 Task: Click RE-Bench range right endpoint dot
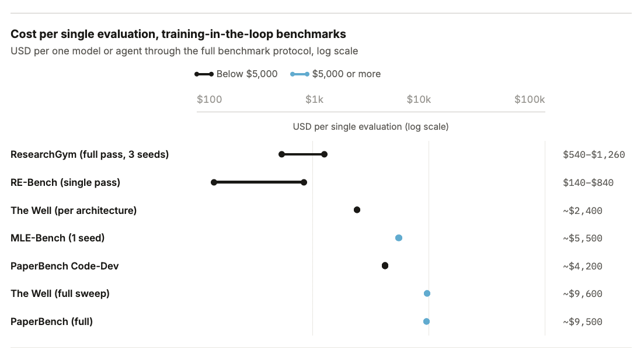coord(304,182)
